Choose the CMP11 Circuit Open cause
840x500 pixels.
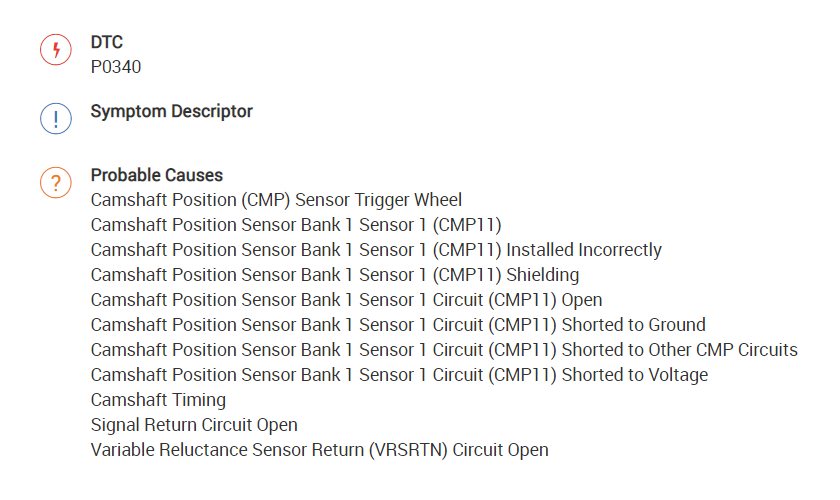pos(346,300)
